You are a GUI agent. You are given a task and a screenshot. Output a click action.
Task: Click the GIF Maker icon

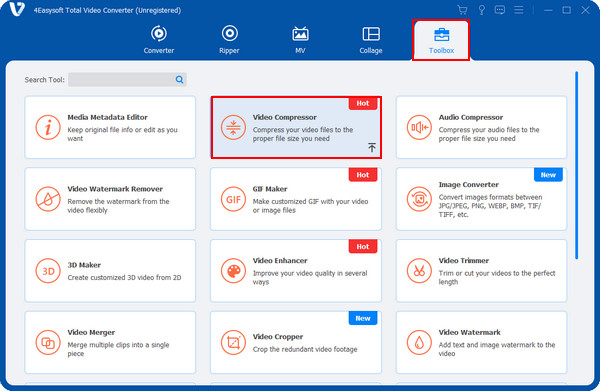click(x=233, y=199)
